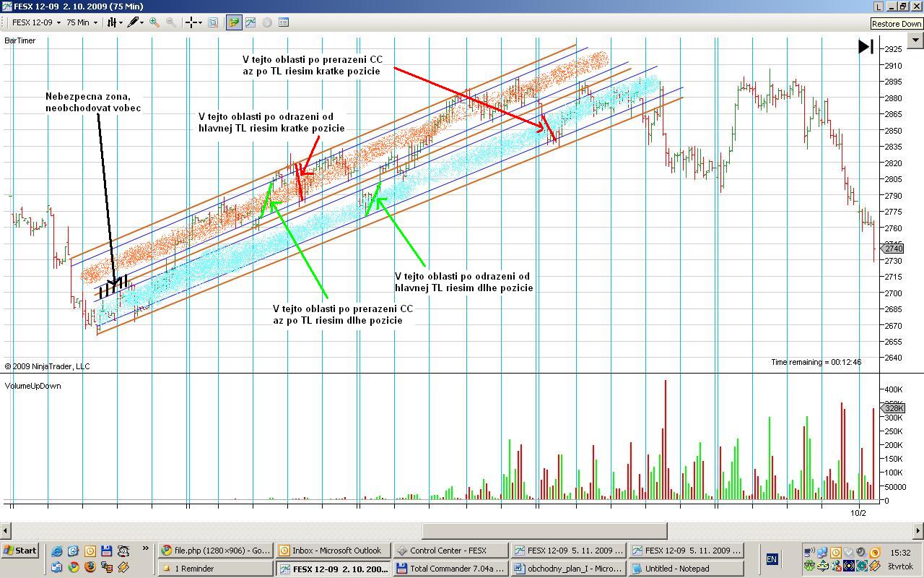
Task: Expand the Quick Launch overflow chevron
Action: tap(145, 548)
